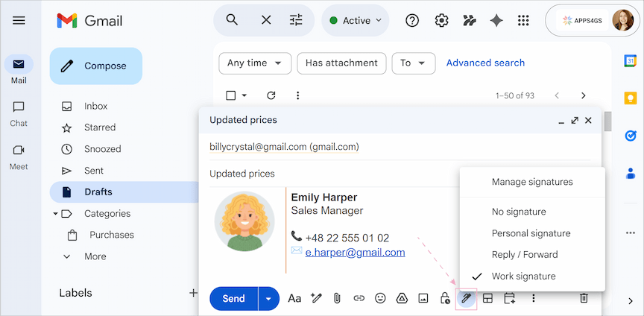Open the send options dropdown arrow

(x=268, y=299)
